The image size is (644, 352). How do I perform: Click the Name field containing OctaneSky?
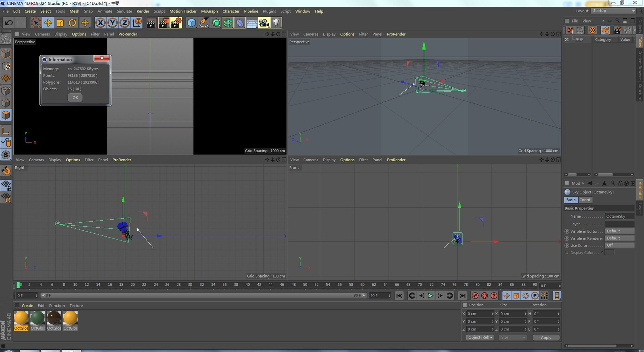tap(620, 216)
